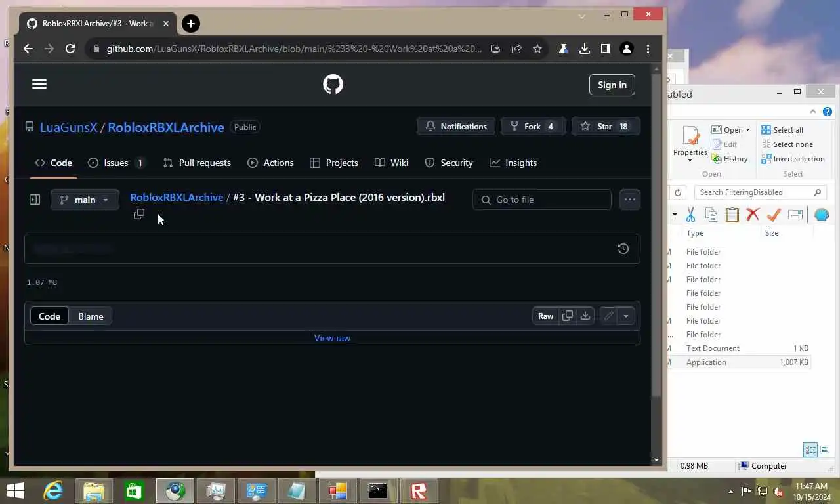The height and width of the screenshot is (504, 840).
Task: Click the Notifications button
Action: [456, 127]
